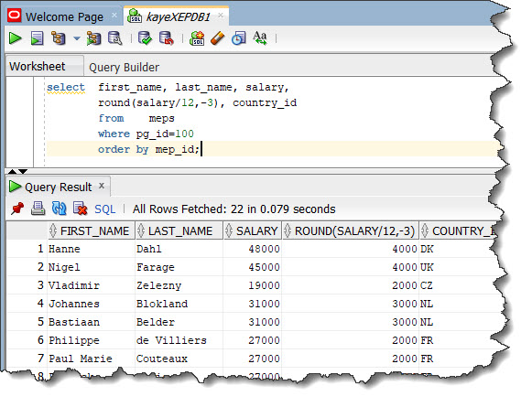Image resolution: width=532 pixels, height=407 pixels.
Task: Select the cell 'Blokland'
Action: pos(179,304)
